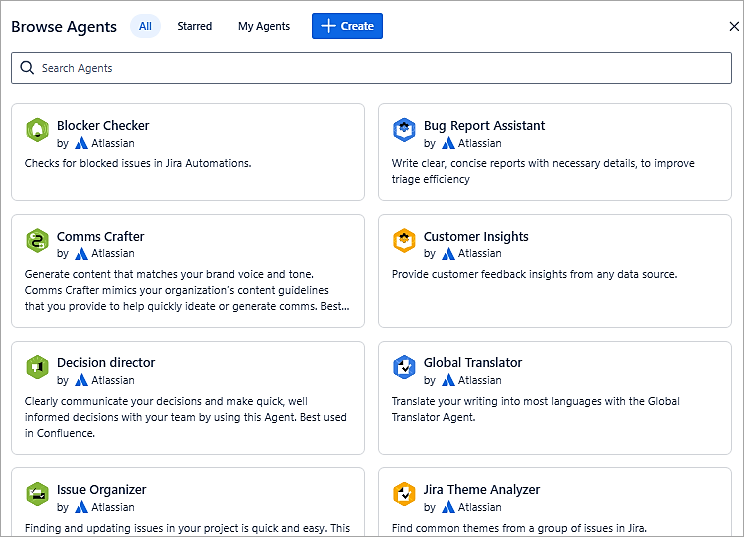Close the Browse Agents dialog
Screen dimensions: 744x537
pos(734,26)
